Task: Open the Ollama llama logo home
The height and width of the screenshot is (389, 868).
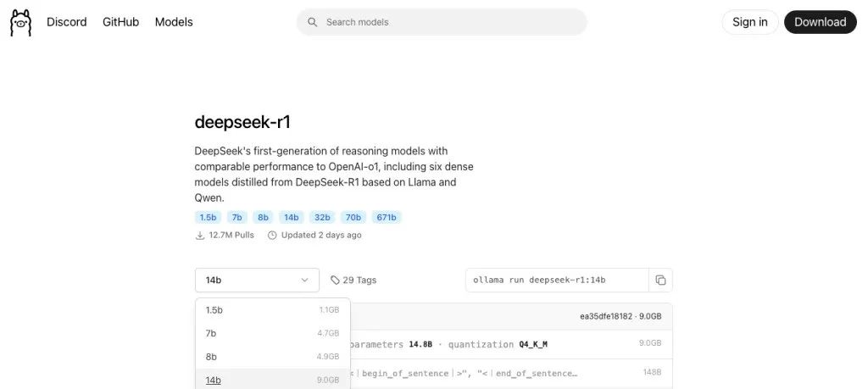Action: [21, 22]
